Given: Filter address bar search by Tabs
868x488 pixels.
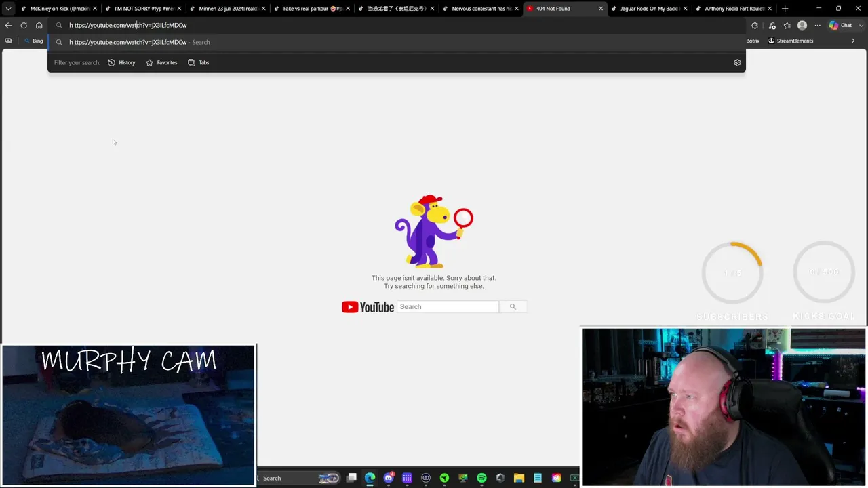Looking at the screenshot, I should [198, 62].
